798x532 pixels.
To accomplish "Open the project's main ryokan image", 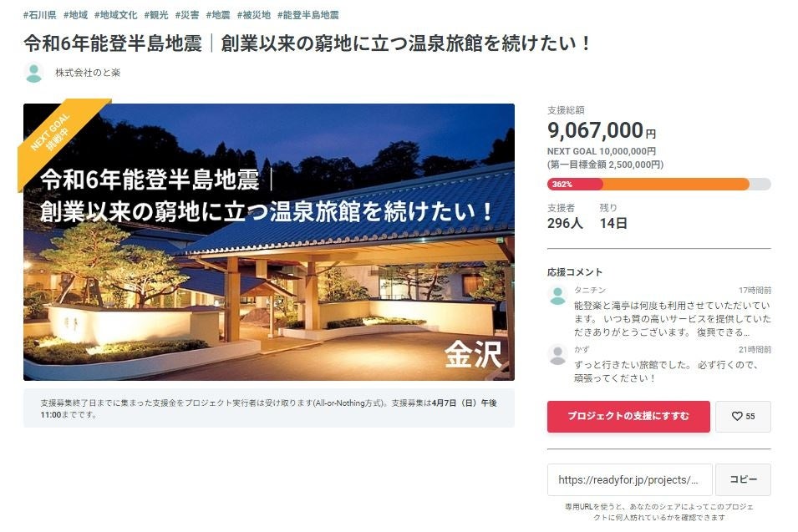I will pyautogui.click(x=269, y=242).
